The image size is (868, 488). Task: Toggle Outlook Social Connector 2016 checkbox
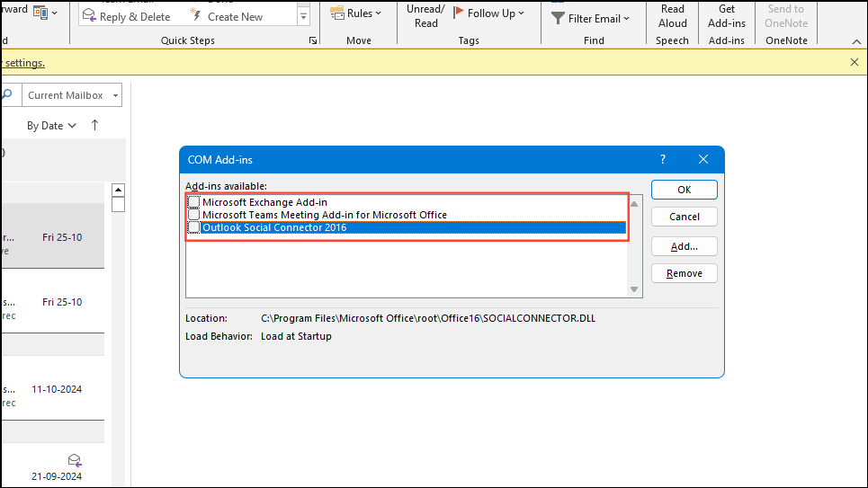pos(193,227)
